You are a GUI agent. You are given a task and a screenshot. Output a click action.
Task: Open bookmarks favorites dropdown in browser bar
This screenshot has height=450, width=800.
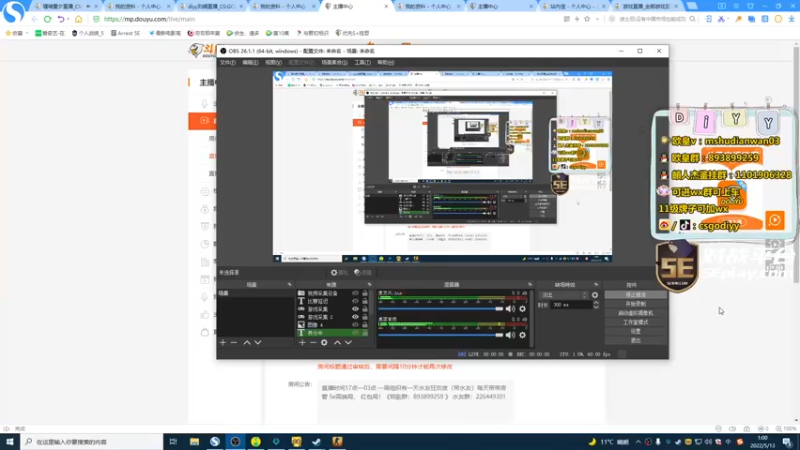16,33
